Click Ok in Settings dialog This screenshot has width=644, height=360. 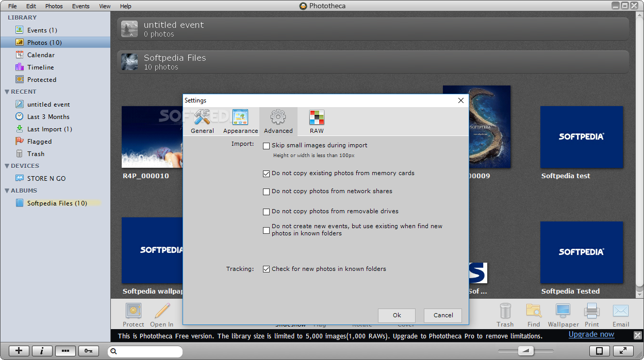tap(397, 315)
